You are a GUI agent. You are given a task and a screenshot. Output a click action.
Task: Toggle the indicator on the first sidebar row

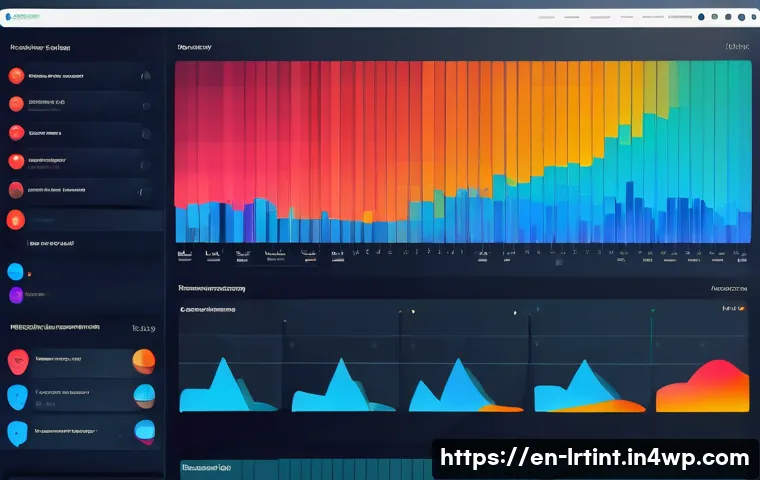[146, 76]
